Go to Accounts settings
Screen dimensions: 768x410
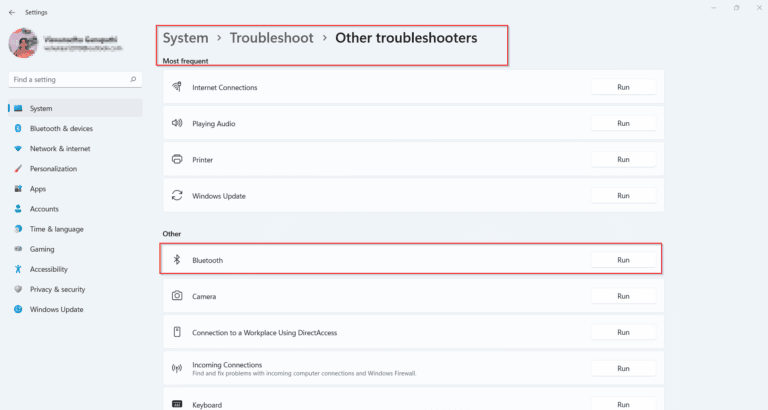pos(44,209)
